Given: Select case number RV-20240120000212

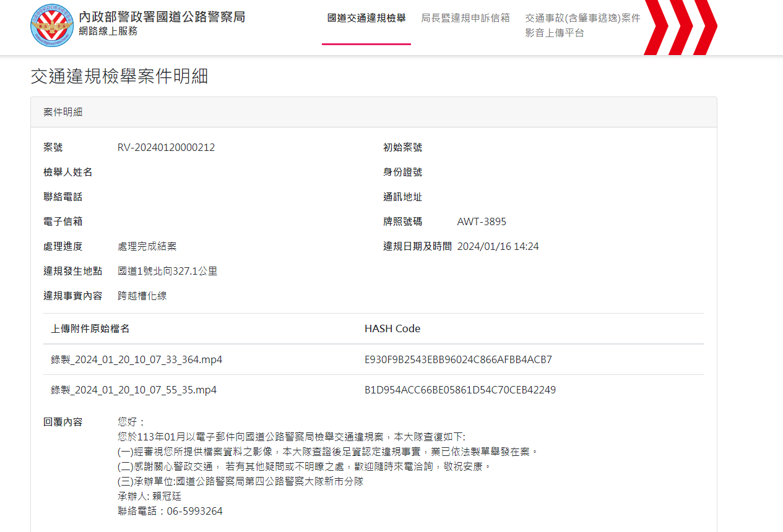Looking at the screenshot, I should [x=166, y=147].
